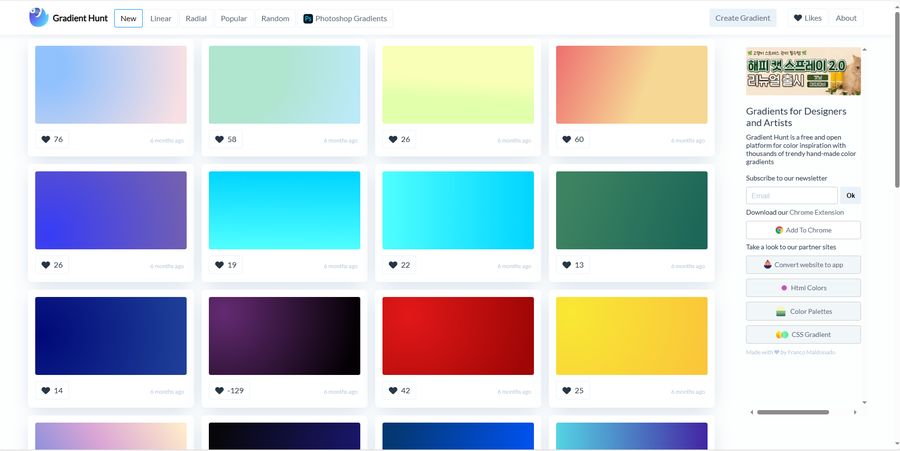The image size is (900, 451).
Task: Like the gradient with 76 likes
Action: pyautogui.click(x=52, y=139)
